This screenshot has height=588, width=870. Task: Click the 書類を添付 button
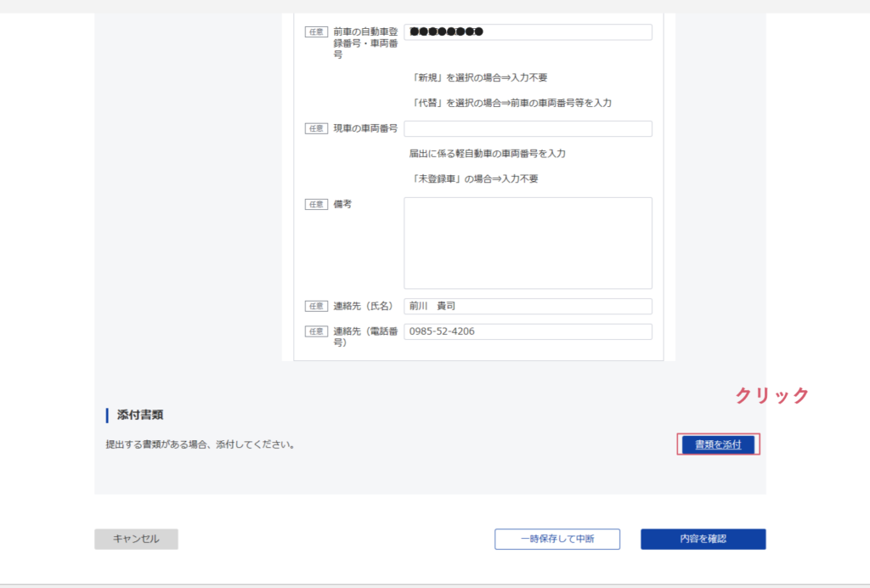point(717,444)
